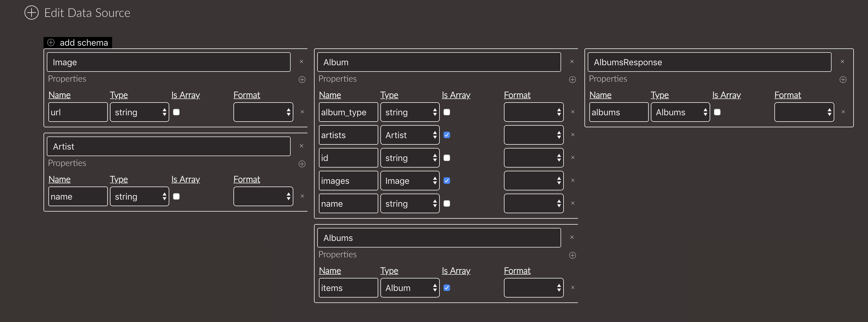Viewport: 868px width, 322px height.
Task: Open the Image type dropdown for images
Action: coord(410,181)
